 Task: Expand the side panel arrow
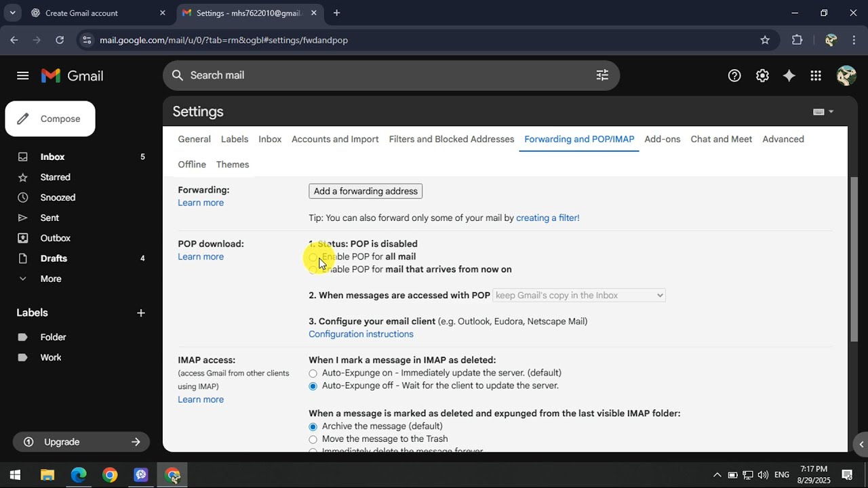point(861,445)
